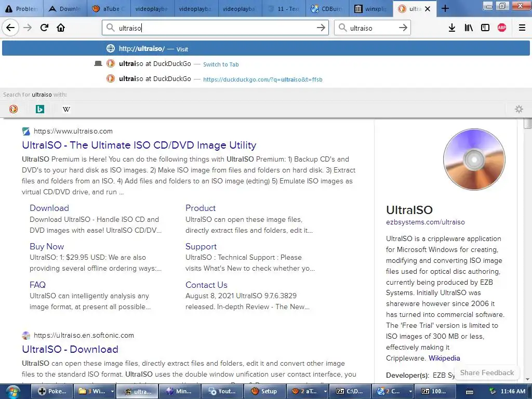Open the browser home page
532x399 pixels.
[61, 28]
